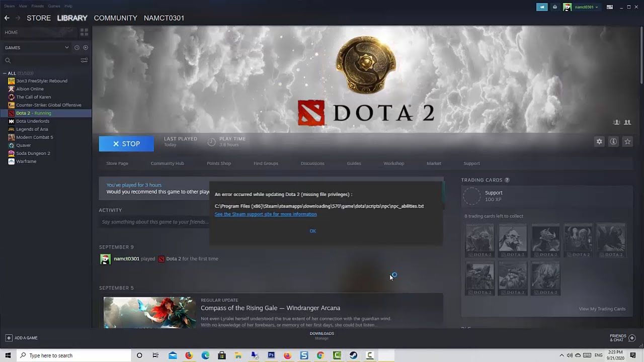The width and height of the screenshot is (644, 362).
Task: Open the Windows notification center icon
Action: coord(633,355)
